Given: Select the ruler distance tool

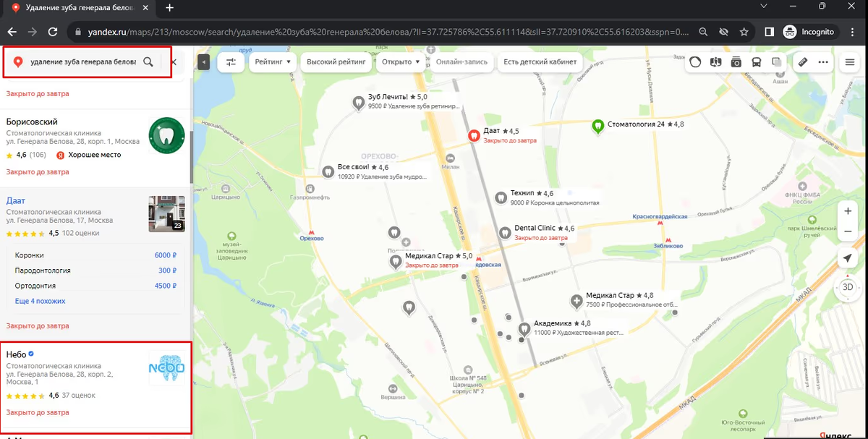Looking at the screenshot, I should (x=802, y=62).
